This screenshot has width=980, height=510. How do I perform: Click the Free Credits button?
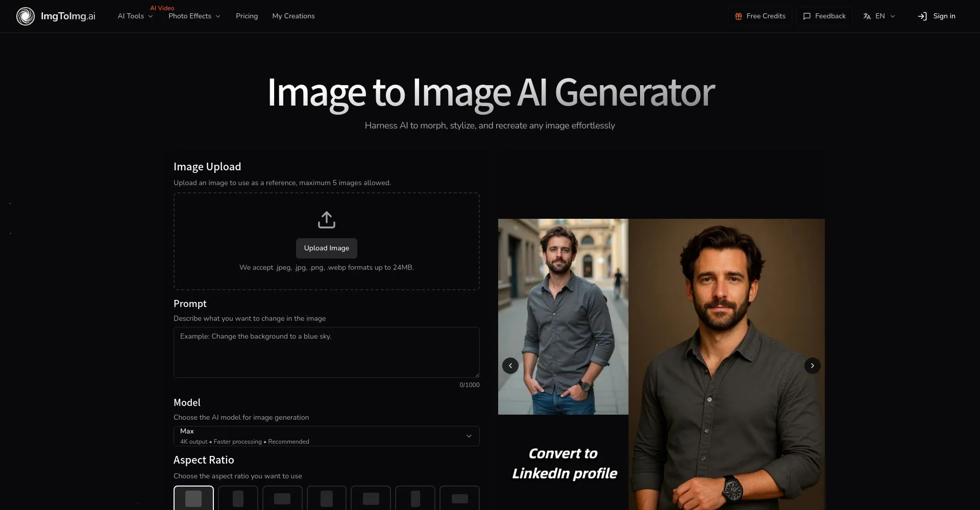pos(760,16)
